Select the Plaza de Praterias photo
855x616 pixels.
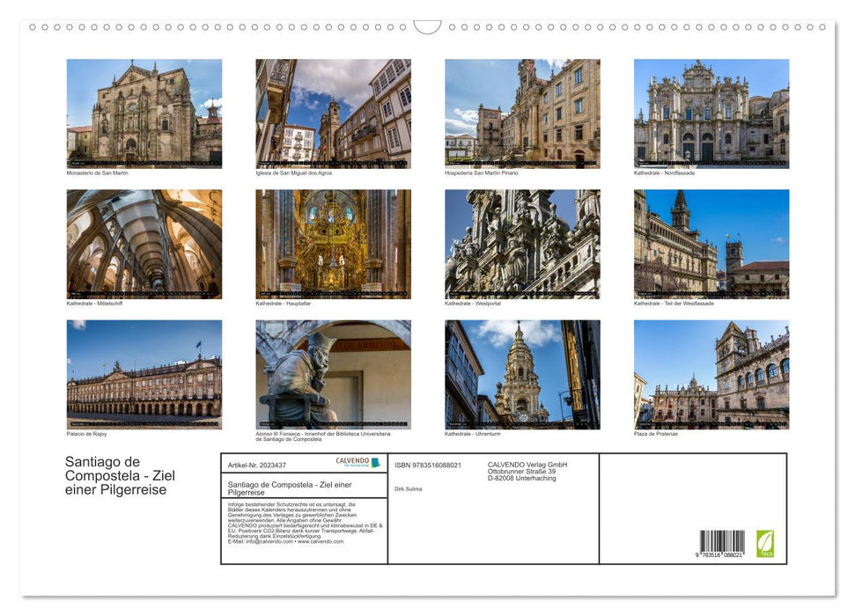[711, 374]
